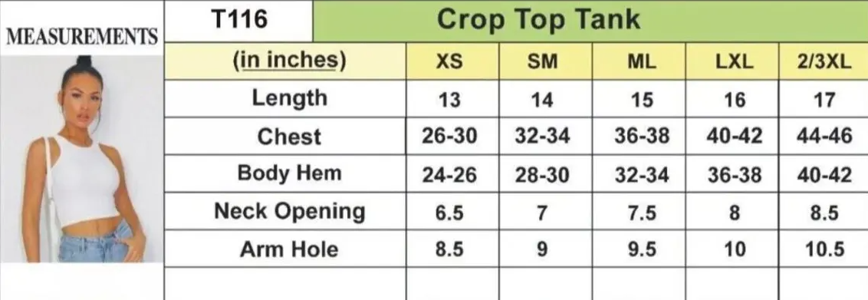The width and height of the screenshot is (868, 300).
Task: Select the 28-30 body hem value
Action: (542, 175)
